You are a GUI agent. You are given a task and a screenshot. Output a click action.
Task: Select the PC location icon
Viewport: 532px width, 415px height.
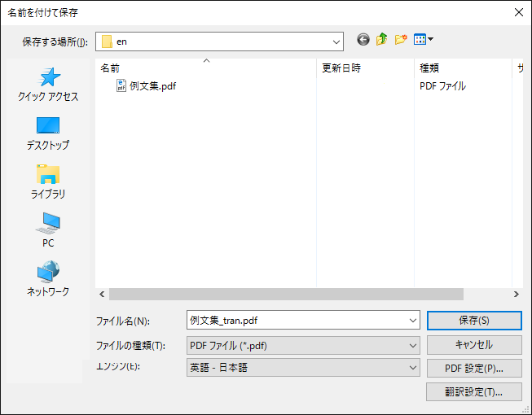pos(48,230)
